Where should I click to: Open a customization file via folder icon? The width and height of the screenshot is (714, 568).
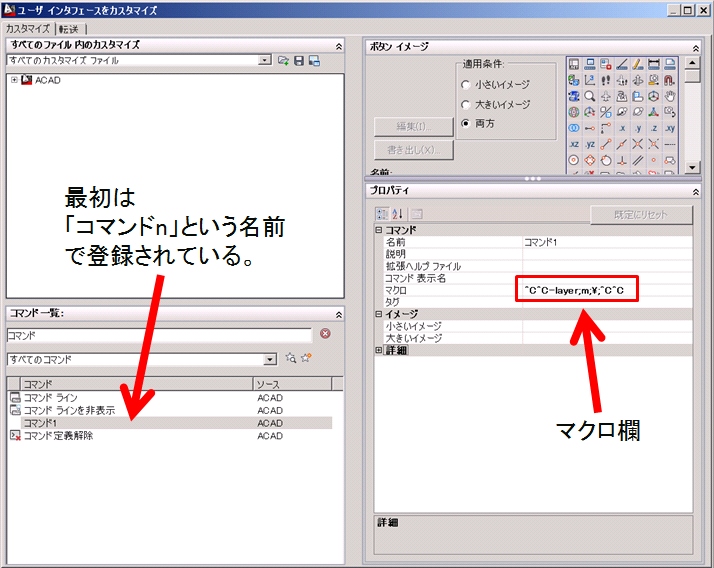pyautogui.click(x=283, y=61)
